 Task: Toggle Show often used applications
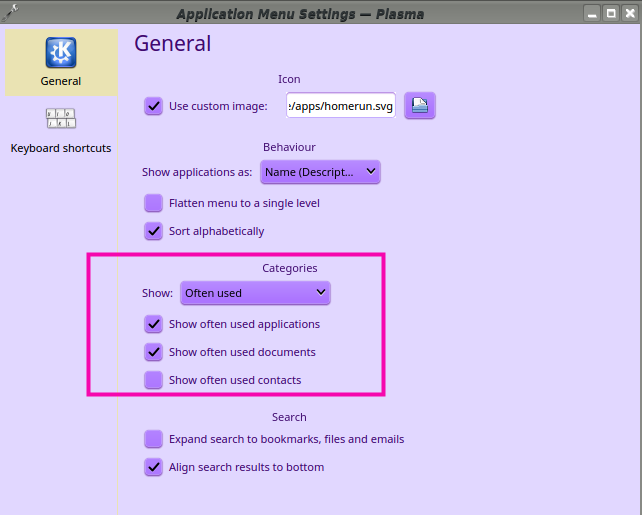tap(153, 324)
